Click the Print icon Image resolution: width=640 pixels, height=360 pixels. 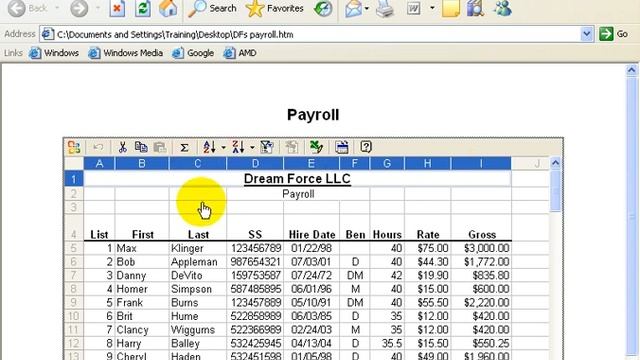(384, 8)
